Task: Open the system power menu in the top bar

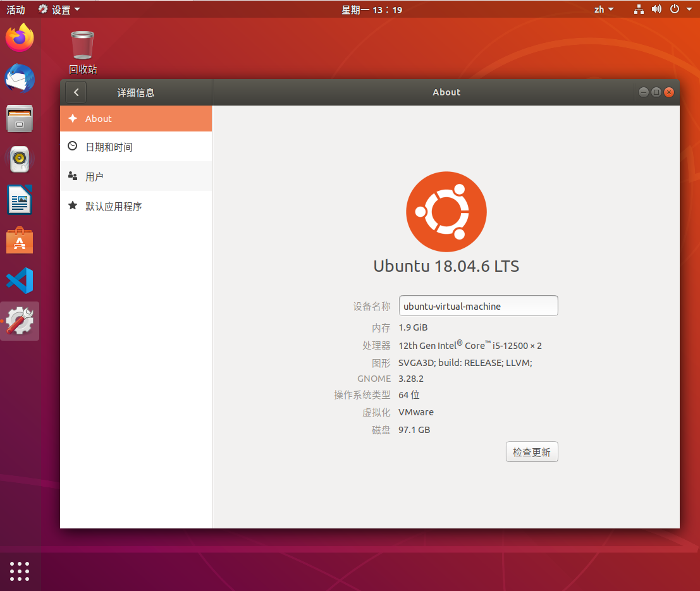Action: click(678, 9)
